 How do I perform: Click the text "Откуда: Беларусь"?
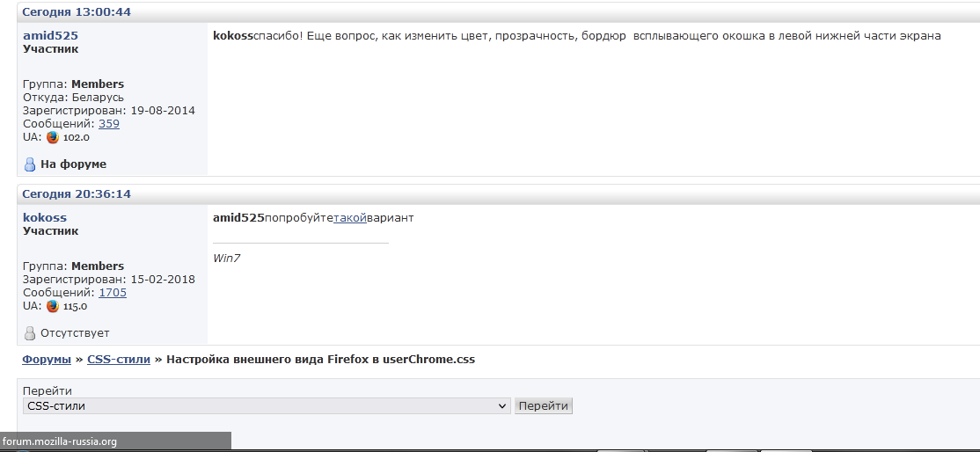[73, 98]
